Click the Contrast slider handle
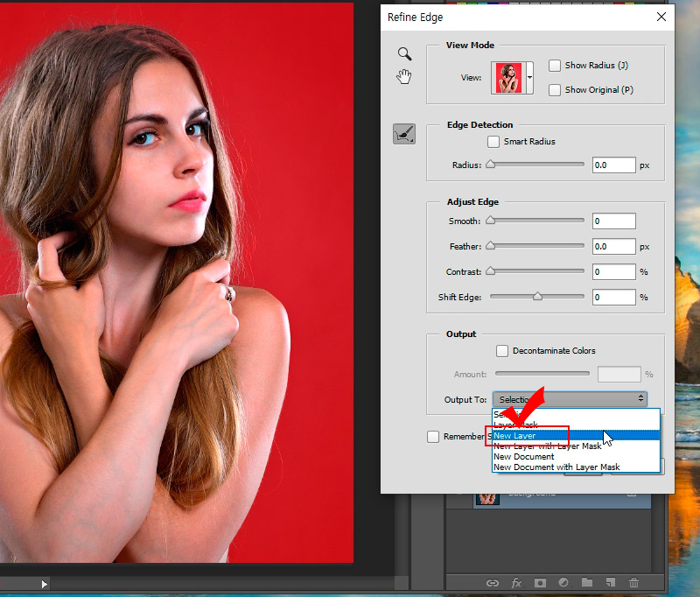This screenshot has height=597, width=700. pyautogui.click(x=491, y=271)
